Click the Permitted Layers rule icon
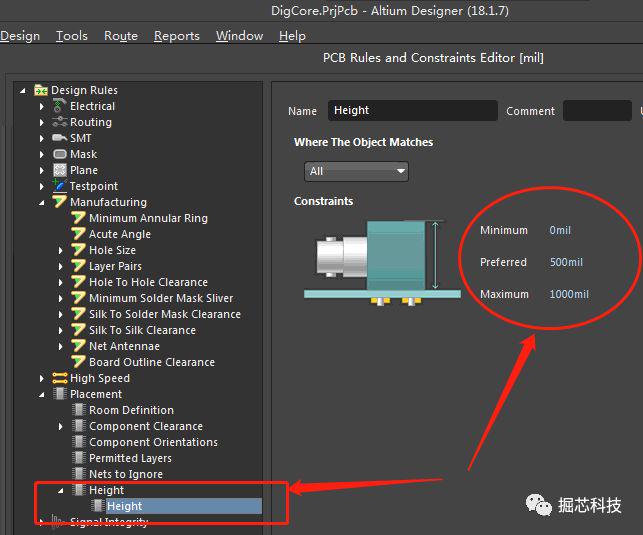This screenshot has height=535, width=643. pyautogui.click(x=79, y=458)
